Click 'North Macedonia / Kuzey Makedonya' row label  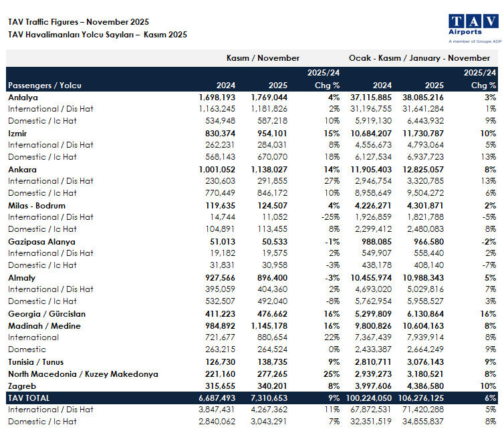pos(83,374)
